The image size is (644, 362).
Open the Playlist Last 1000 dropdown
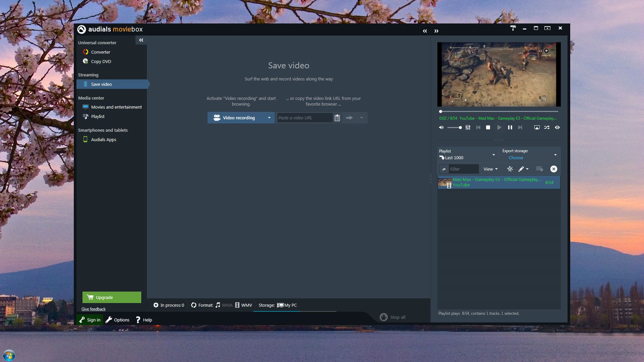(x=467, y=154)
